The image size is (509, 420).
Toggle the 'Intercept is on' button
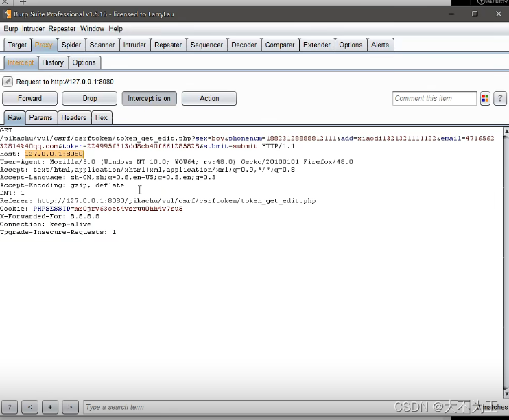[x=149, y=98]
